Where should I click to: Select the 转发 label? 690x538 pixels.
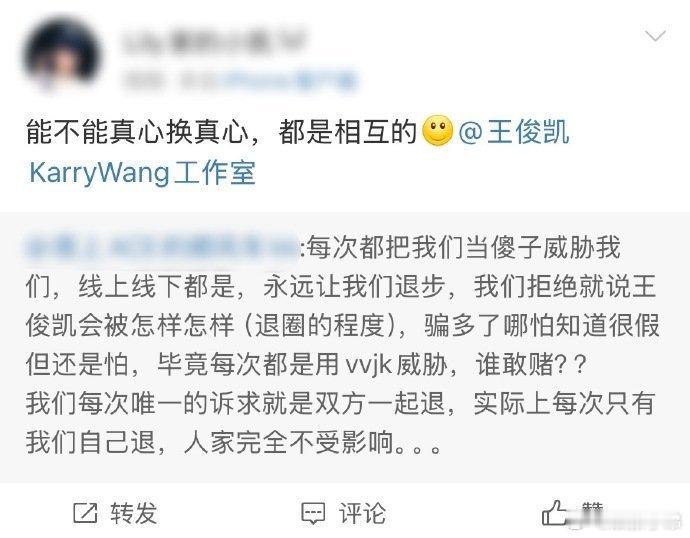click(133, 513)
